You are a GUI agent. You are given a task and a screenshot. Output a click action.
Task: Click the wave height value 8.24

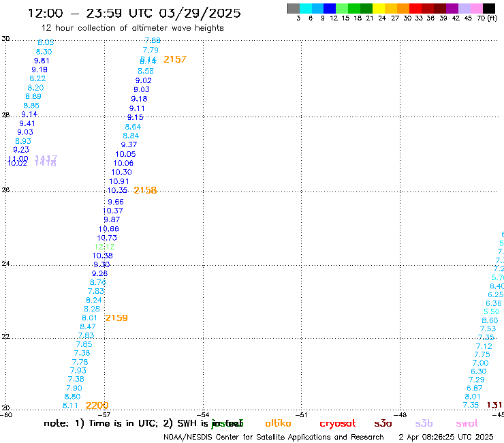(94, 300)
